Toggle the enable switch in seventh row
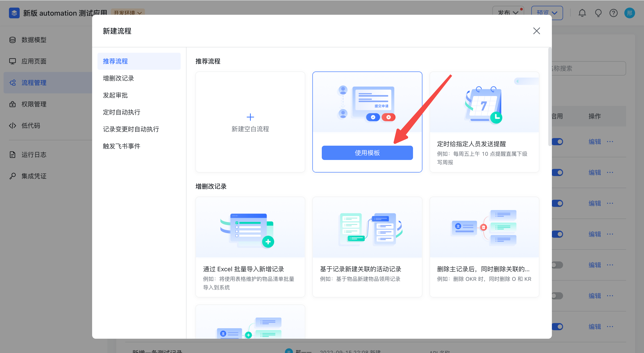The width and height of the screenshot is (644, 353). point(557,326)
